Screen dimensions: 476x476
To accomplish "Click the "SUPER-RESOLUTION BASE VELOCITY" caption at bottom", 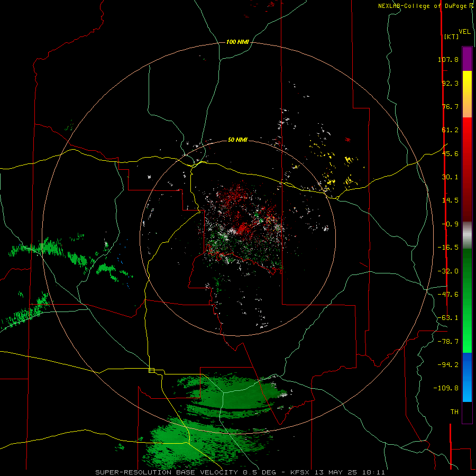I will [x=167, y=472].
